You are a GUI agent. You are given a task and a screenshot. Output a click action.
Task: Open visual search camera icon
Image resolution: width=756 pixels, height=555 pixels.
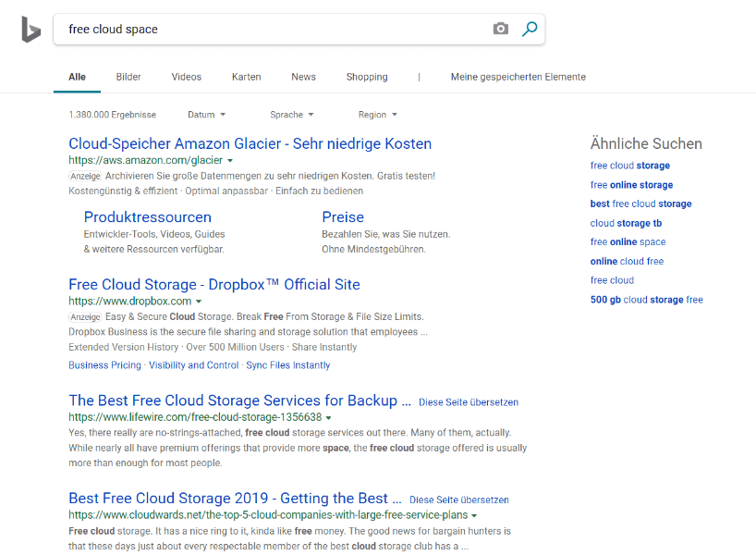point(501,29)
